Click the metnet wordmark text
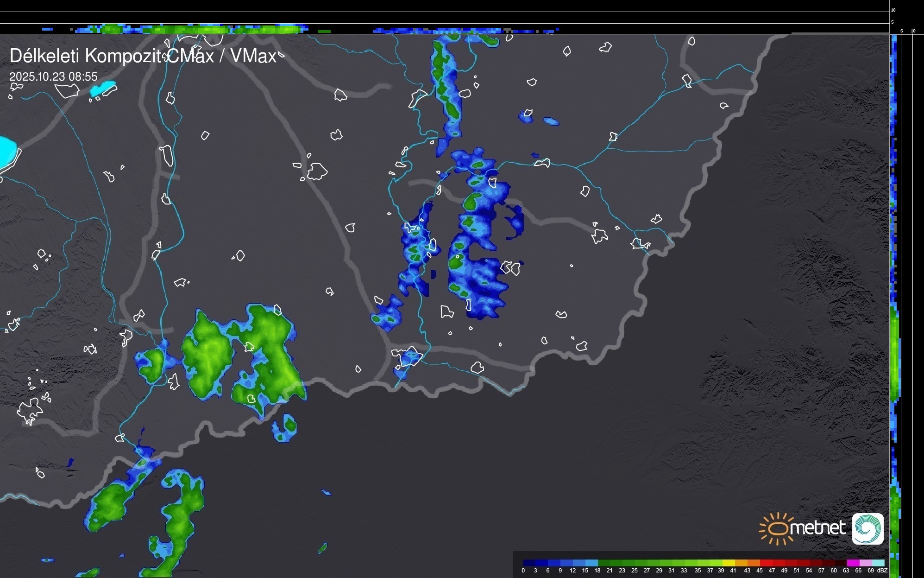This screenshot has height=578, width=924. [x=817, y=527]
